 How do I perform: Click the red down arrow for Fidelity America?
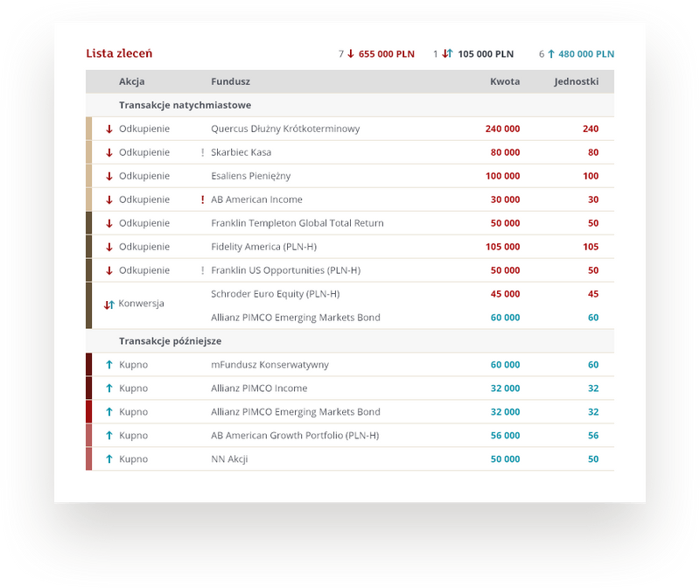point(109,247)
